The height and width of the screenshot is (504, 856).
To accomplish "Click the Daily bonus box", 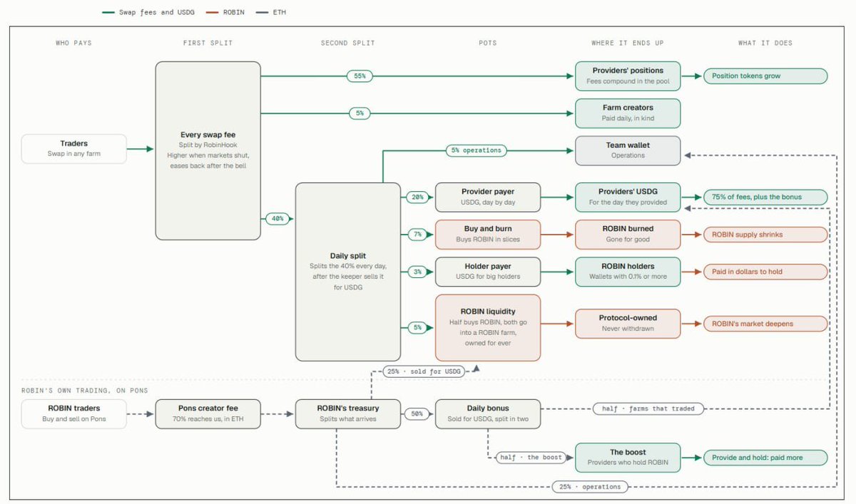I will click(488, 413).
